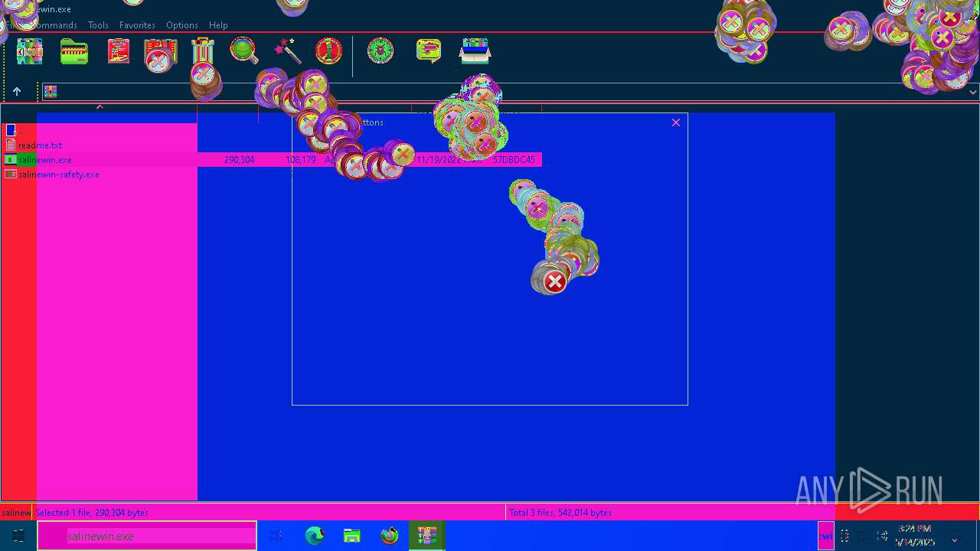Click the archive icon in the address bar
This screenshot has height=551, width=980.
pyautogui.click(x=51, y=92)
